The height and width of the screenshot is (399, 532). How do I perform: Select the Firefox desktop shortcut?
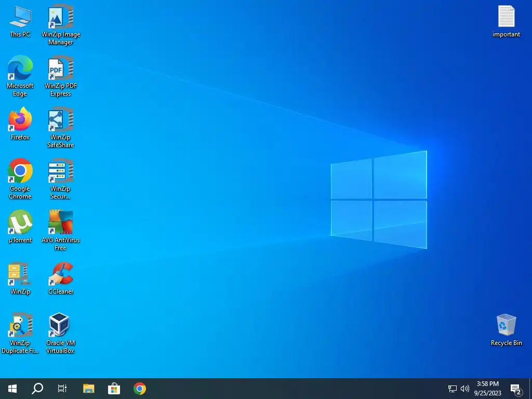pos(20,124)
